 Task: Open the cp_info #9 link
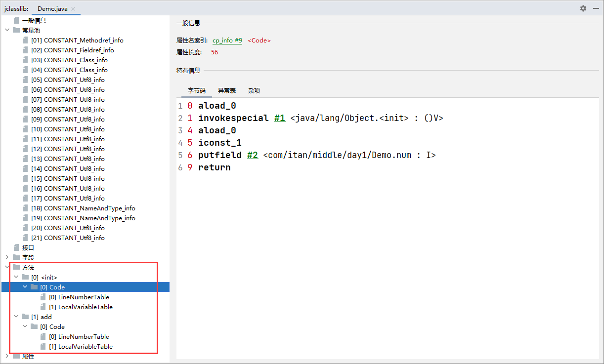click(x=227, y=40)
